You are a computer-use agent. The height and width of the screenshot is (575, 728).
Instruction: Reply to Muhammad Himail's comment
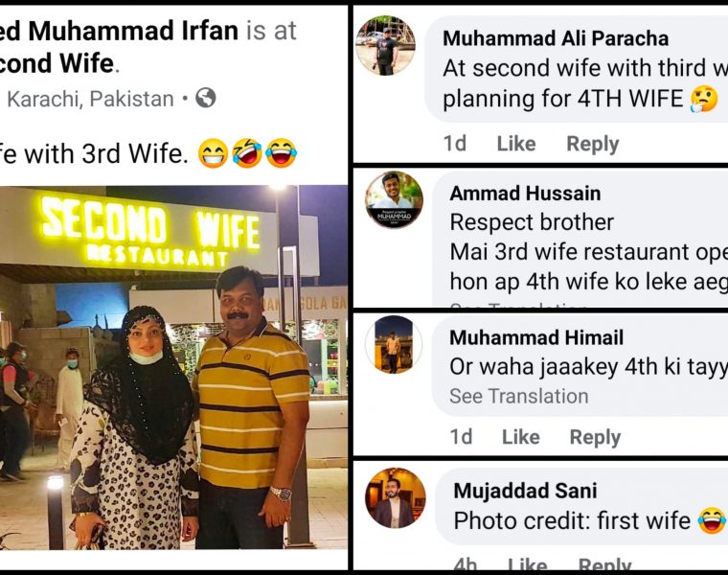(x=595, y=438)
